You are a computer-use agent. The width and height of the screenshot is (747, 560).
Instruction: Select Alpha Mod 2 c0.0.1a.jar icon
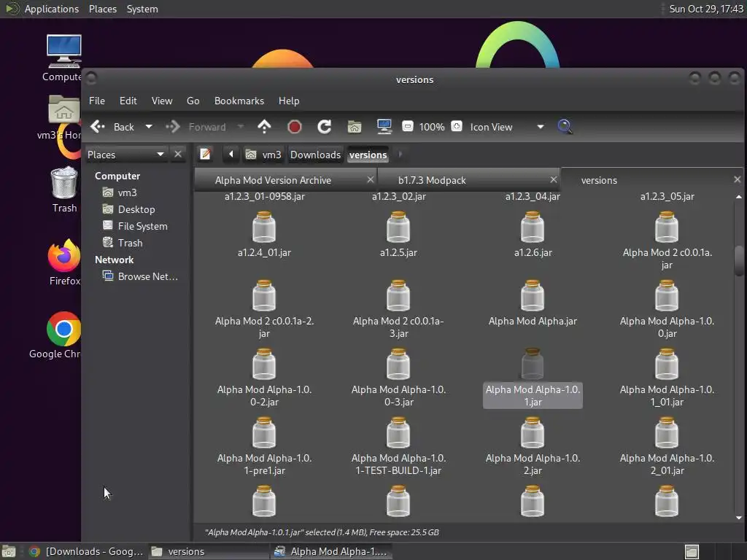tap(667, 227)
